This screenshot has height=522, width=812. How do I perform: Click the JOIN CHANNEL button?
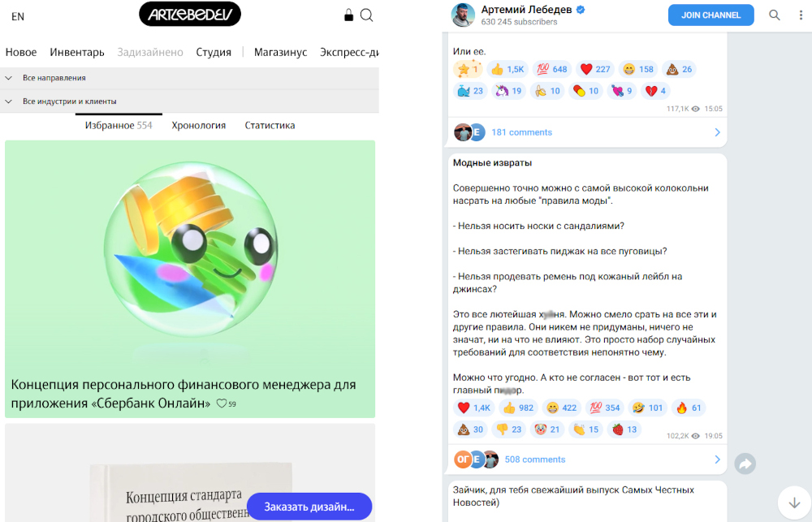pos(711,15)
